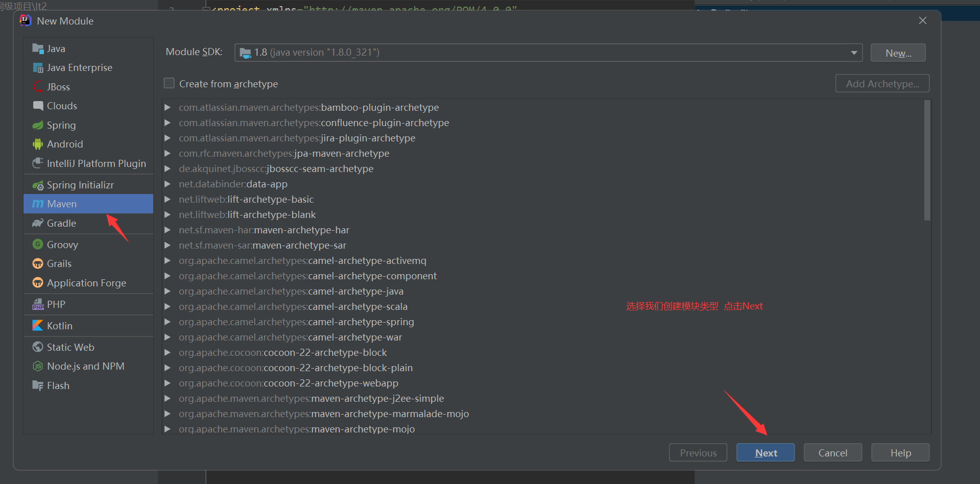Select the Gradle elephant icon

38,223
